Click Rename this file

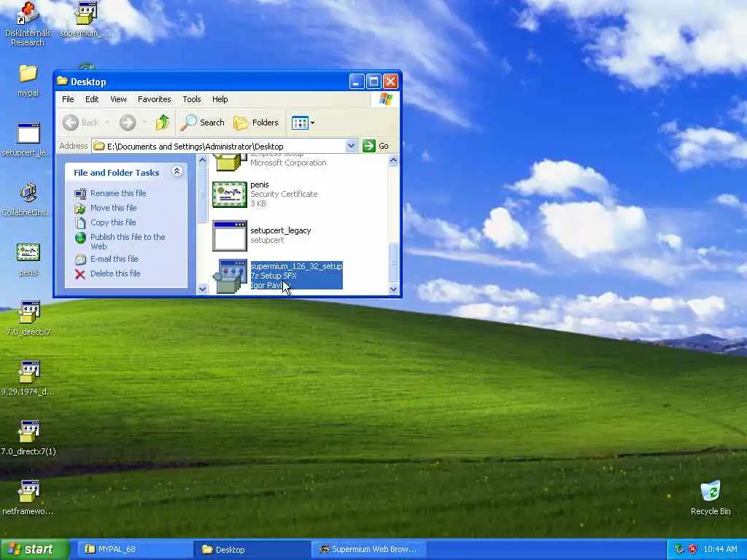(118, 193)
